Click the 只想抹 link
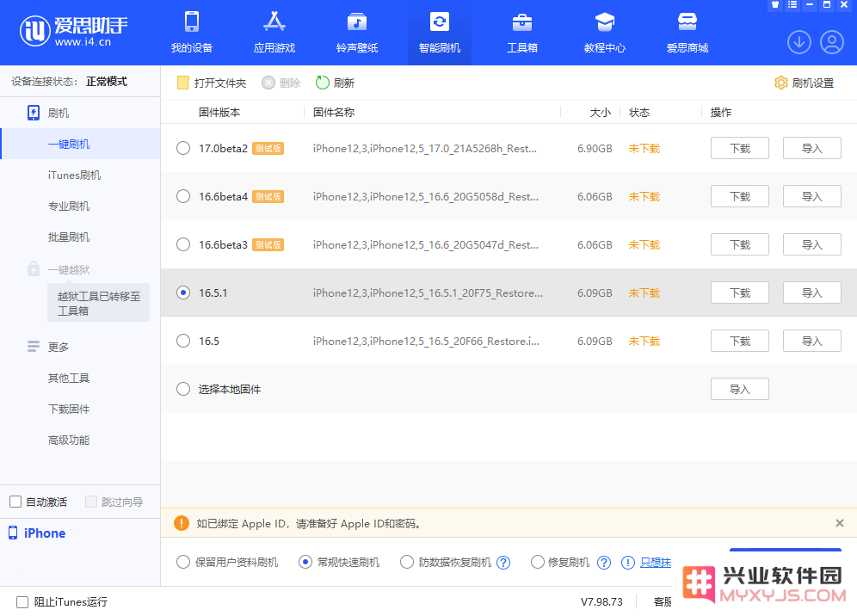 (x=656, y=563)
